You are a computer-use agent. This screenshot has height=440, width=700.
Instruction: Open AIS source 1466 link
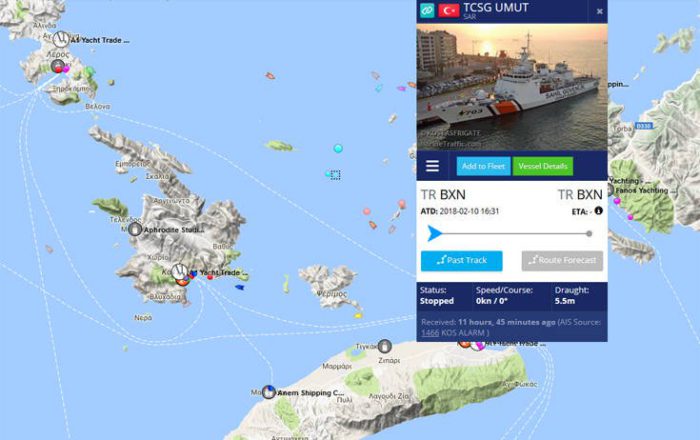point(430,333)
